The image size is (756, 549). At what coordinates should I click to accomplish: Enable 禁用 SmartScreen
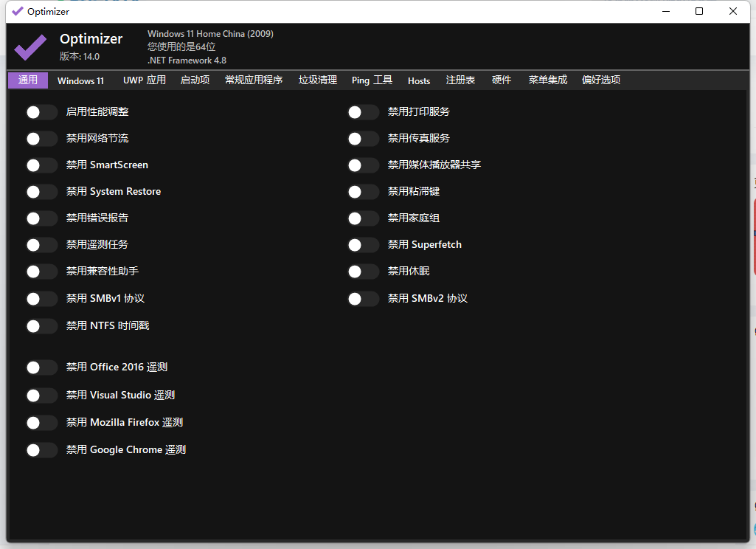tap(41, 165)
